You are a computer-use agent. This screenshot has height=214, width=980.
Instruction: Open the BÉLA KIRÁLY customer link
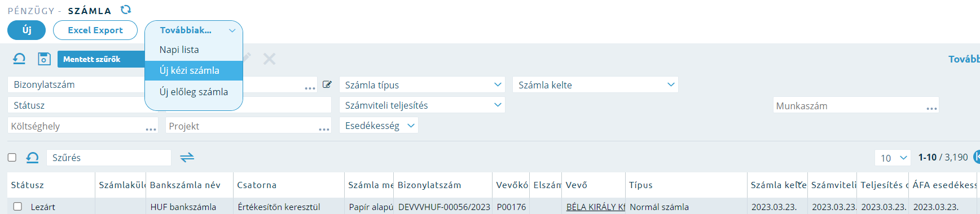[x=595, y=207]
